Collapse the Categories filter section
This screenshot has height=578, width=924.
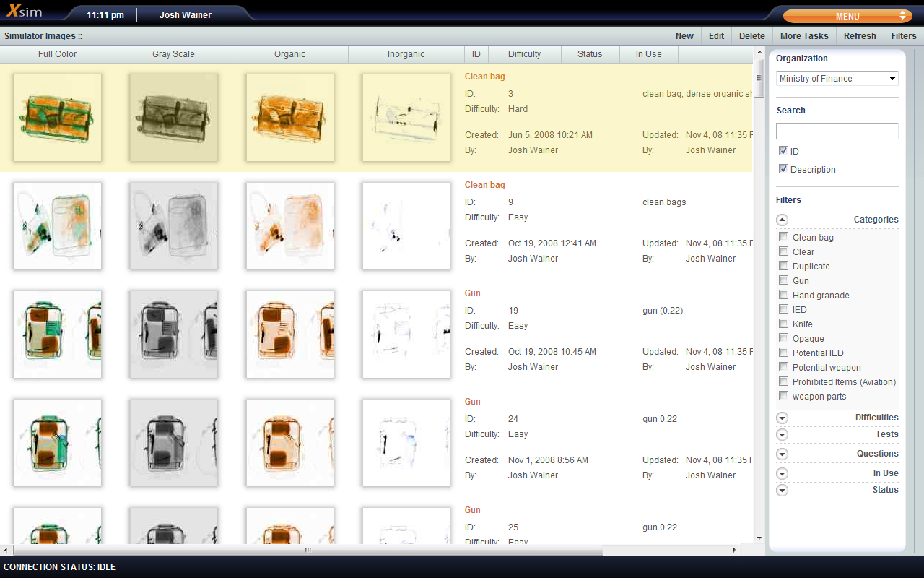point(783,220)
